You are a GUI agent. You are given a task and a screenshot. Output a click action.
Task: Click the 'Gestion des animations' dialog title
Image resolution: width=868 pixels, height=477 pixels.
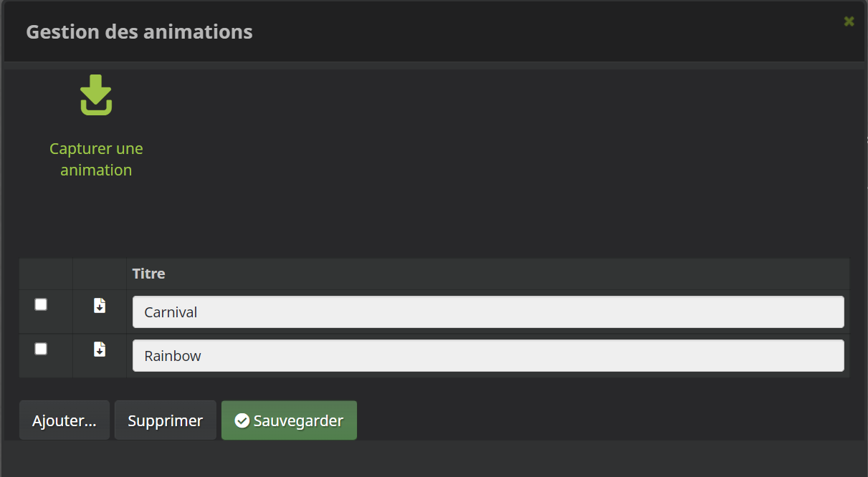[x=139, y=32]
